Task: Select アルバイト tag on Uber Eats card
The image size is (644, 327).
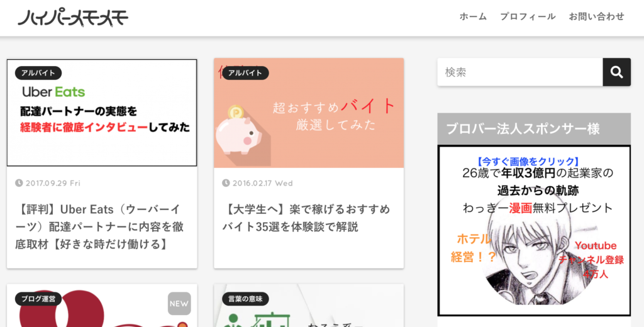Action: (x=38, y=73)
